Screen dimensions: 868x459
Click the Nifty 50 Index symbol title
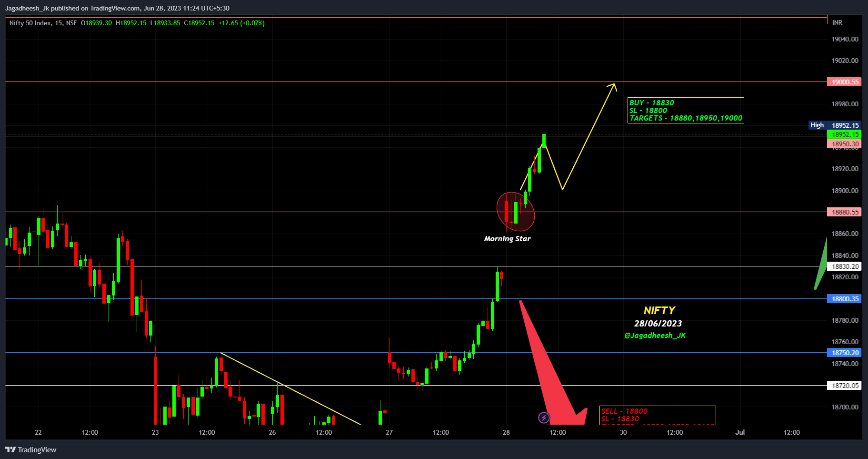43,23
